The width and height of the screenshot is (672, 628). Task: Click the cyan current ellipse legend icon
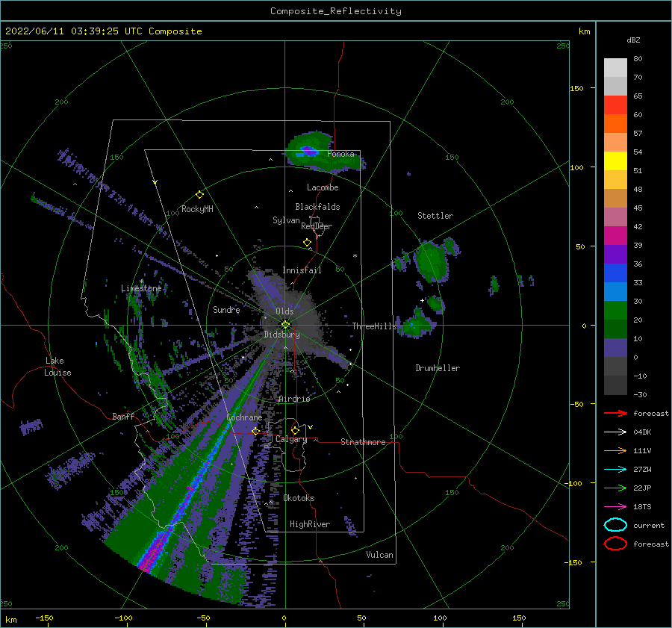tap(615, 525)
